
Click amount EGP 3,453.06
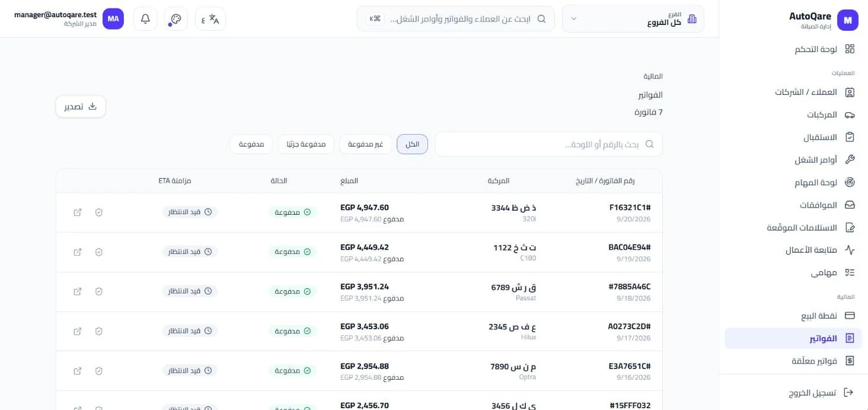pyautogui.click(x=365, y=326)
